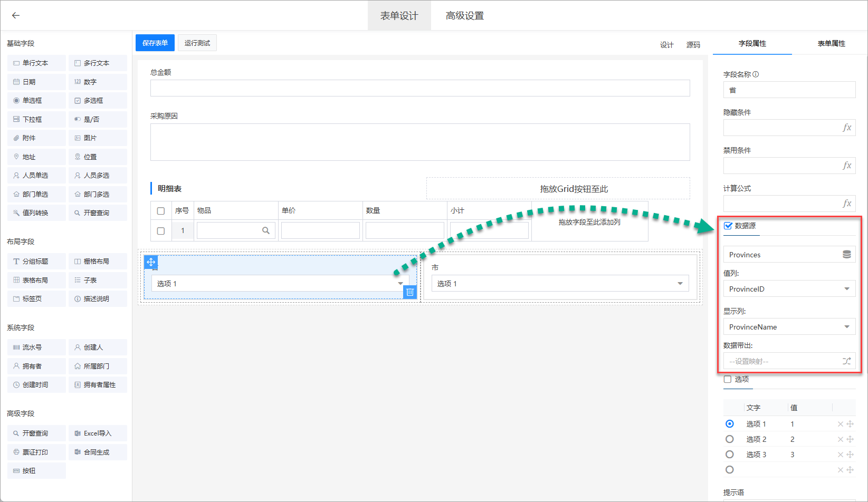Switch to the 高级设置 tab
The image size is (868, 502).
[x=464, y=16]
